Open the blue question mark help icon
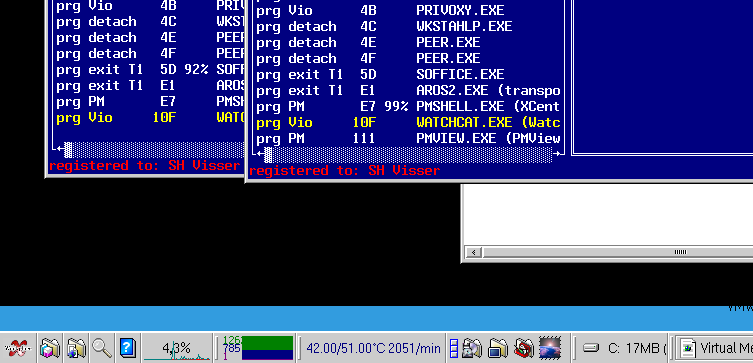 click(x=127, y=348)
